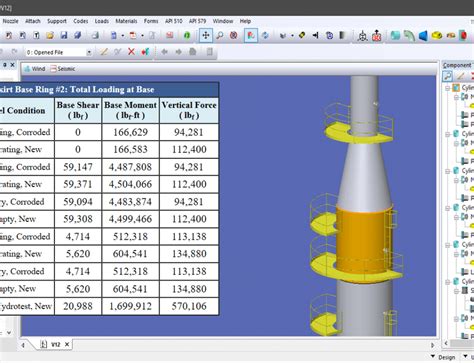
Task: Open dropdown arrow next to red PDF icon
Action: click(x=142, y=36)
